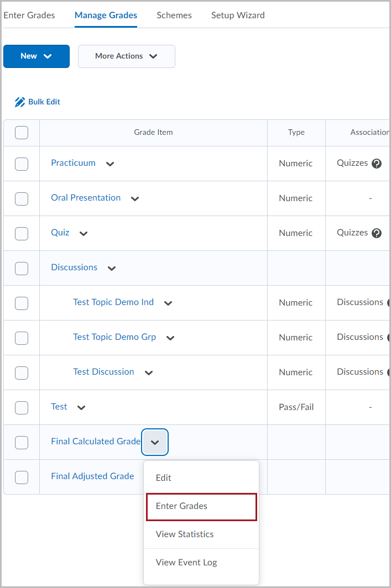Image resolution: width=391 pixels, height=588 pixels.
Task: Click Numeric type in Practicuum row
Action: 296,164
